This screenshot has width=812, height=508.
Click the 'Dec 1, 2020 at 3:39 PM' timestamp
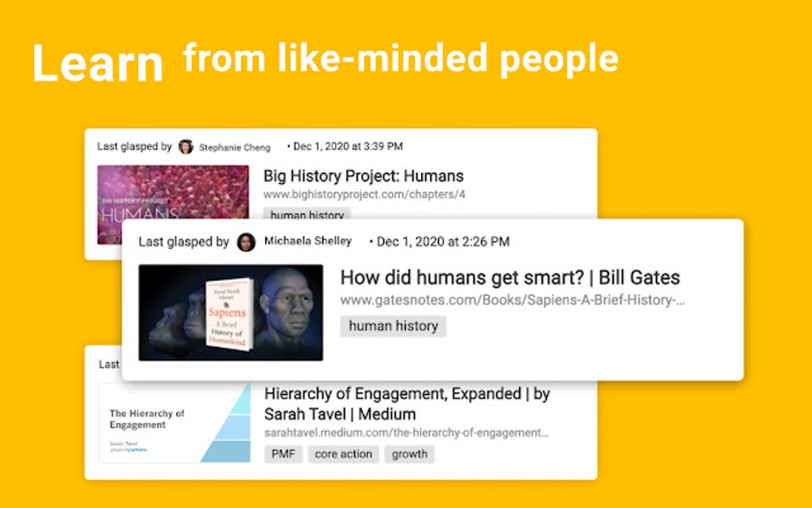(x=348, y=147)
